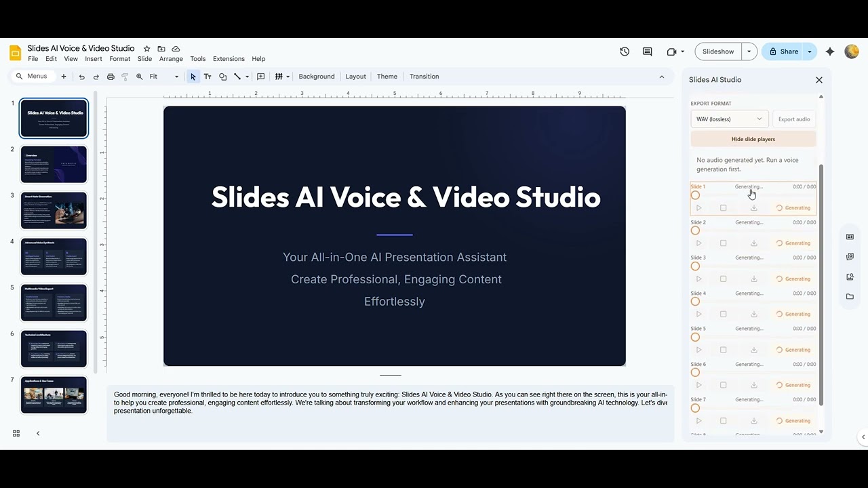Print the presentation
The width and height of the screenshot is (868, 488).
tap(111, 77)
